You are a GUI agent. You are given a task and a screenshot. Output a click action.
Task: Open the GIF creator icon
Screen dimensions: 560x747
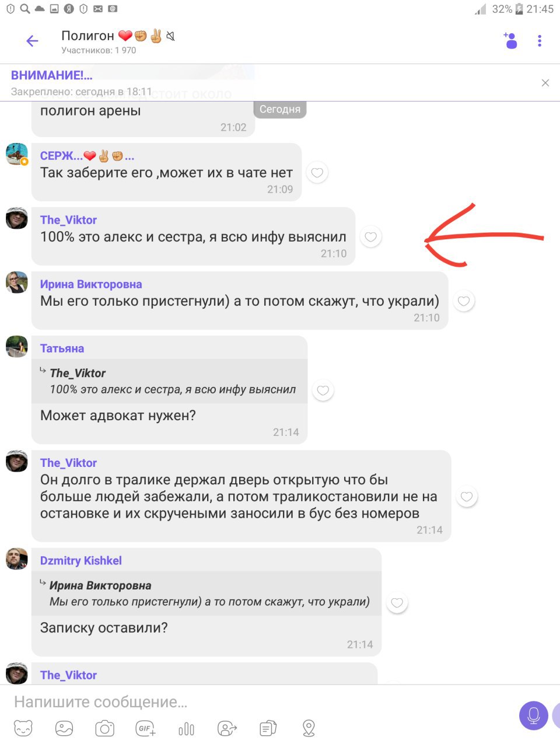click(x=146, y=728)
